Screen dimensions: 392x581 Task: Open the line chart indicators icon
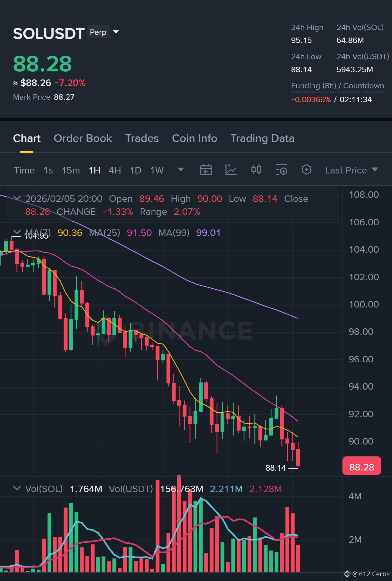click(x=231, y=170)
